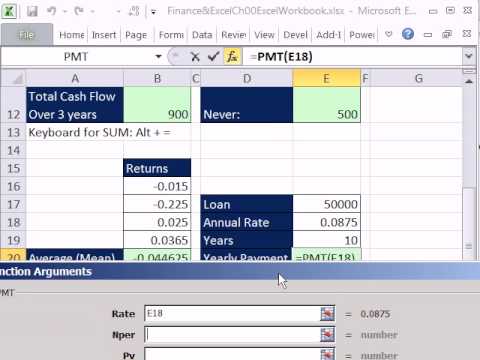Click the Insert Function fx icon
The width and height of the screenshot is (480, 360).
pyautogui.click(x=232, y=57)
